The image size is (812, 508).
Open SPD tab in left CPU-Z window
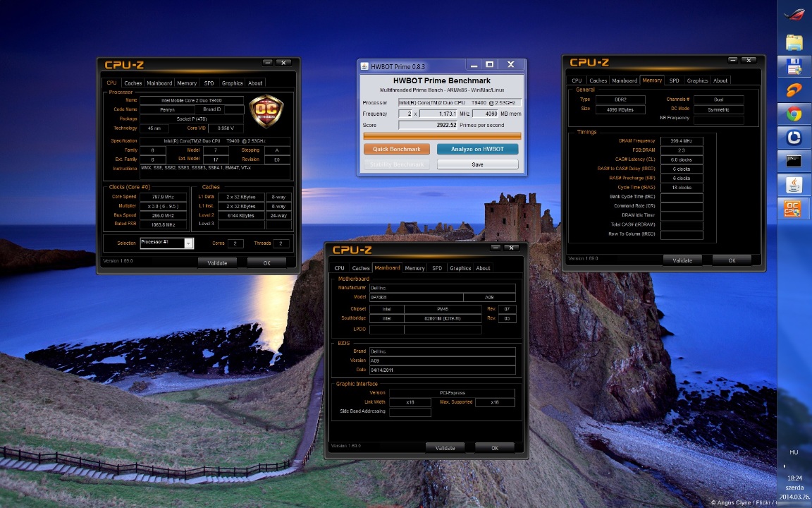[209, 83]
